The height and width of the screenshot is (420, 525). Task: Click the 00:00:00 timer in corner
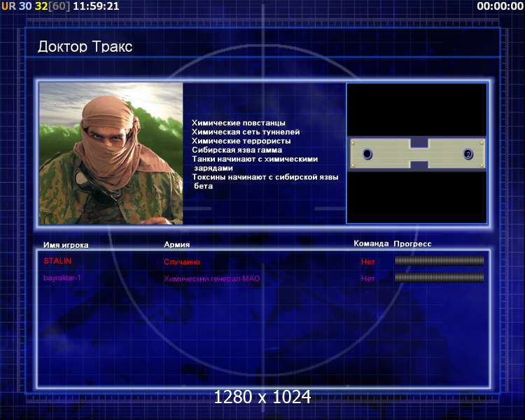click(x=500, y=6)
